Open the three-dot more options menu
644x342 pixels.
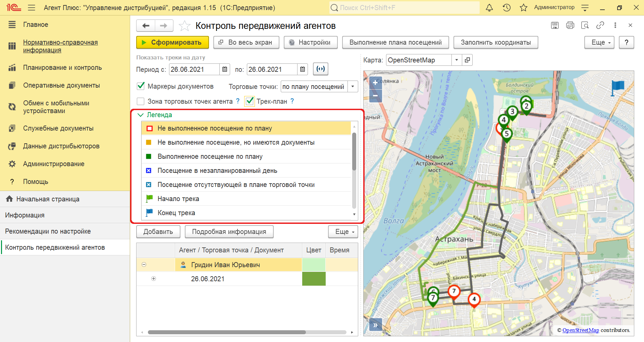click(x=615, y=25)
